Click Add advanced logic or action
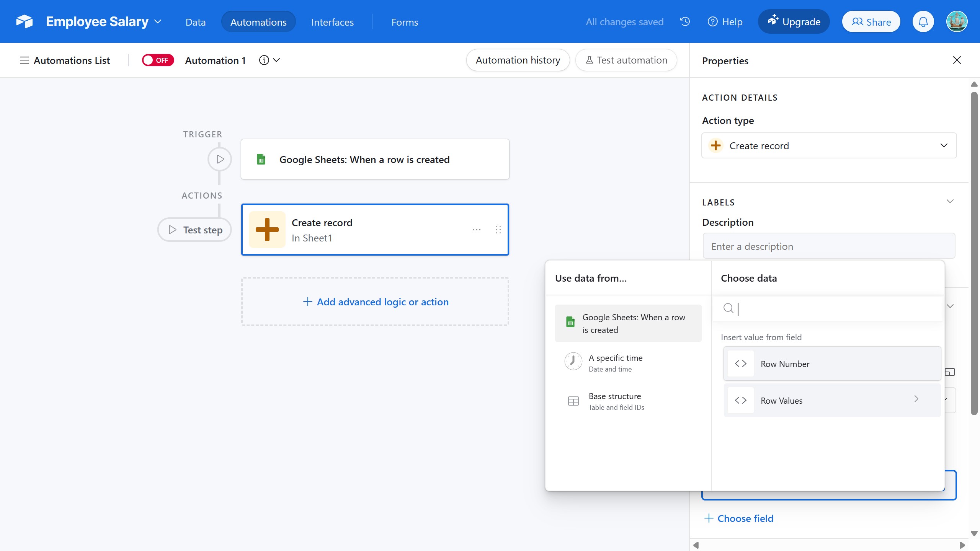Viewport: 980px width, 551px height. pyautogui.click(x=375, y=302)
